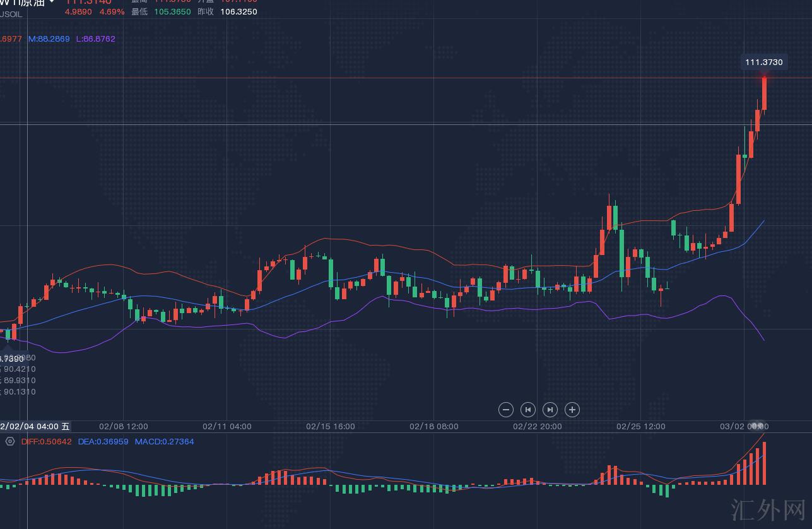
Task: Click the 02/22 20:00 time axis label
Action: pos(538,427)
